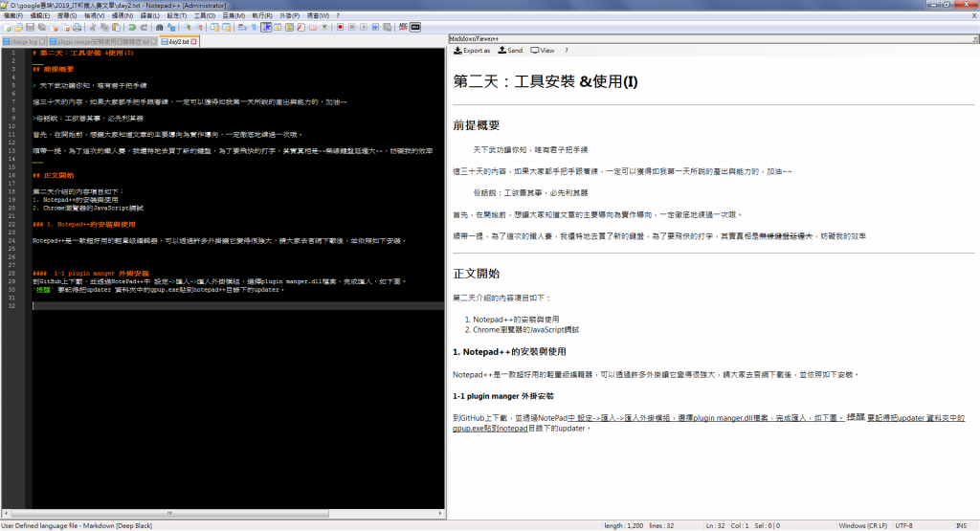
Task: Click the editor horizontal scrollbar thumb
Action: click(x=168, y=514)
